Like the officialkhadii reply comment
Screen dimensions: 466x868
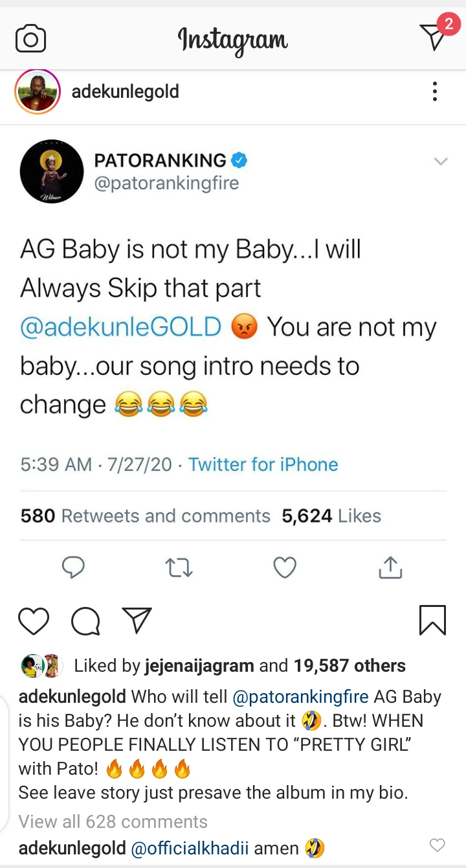pyautogui.click(x=438, y=845)
